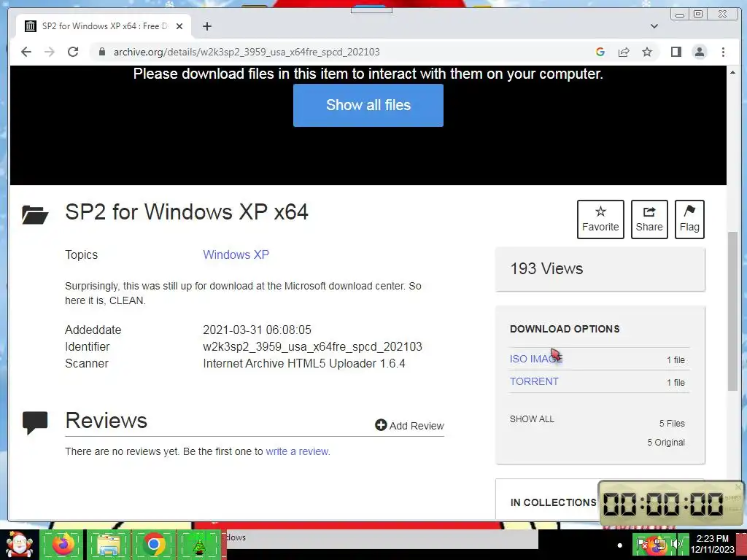This screenshot has width=747, height=560.
Task: Click the folder icon beside the item title
Action: pyautogui.click(x=35, y=214)
